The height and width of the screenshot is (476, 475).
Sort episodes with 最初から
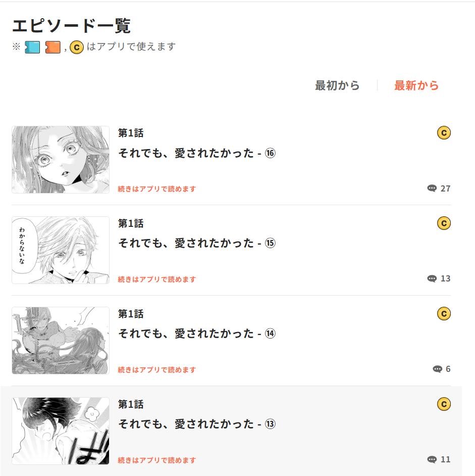coord(337,85)
